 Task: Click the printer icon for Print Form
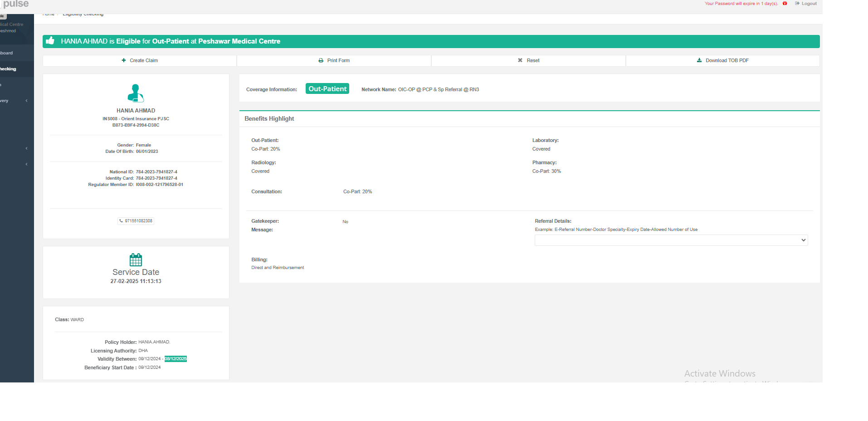point(321,60)
